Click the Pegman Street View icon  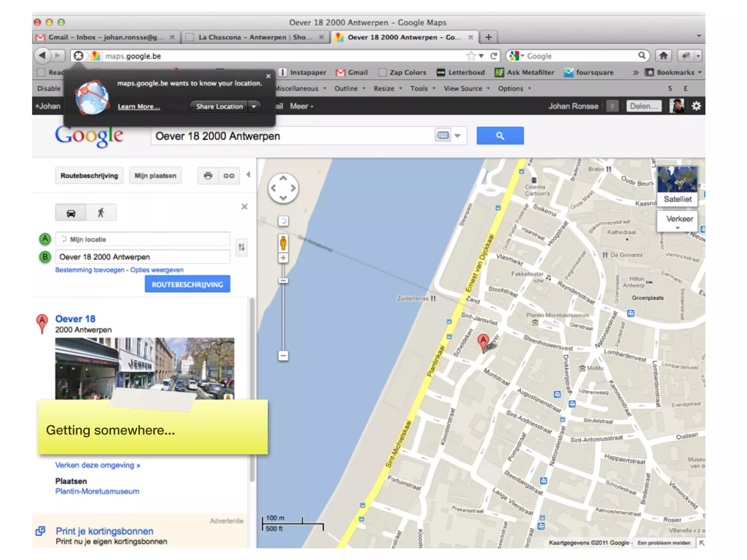[283, 242]
